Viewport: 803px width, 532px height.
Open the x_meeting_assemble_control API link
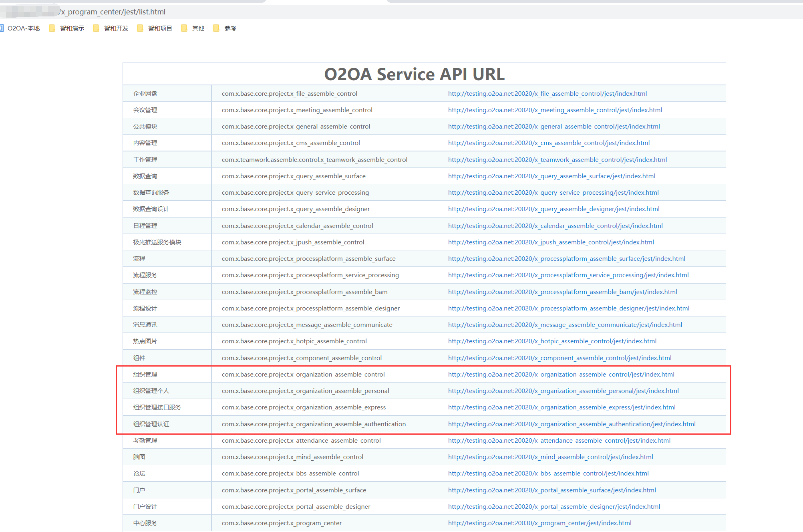[x=555, y=110]
